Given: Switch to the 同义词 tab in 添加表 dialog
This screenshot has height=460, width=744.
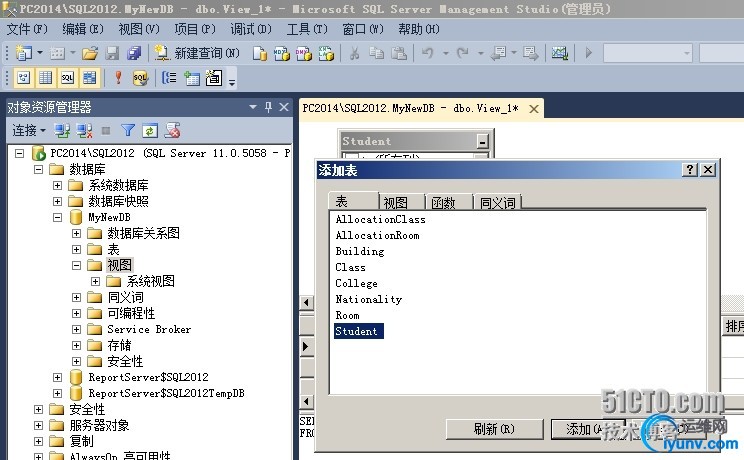Looking at the screenshot, I should [498, 203].
